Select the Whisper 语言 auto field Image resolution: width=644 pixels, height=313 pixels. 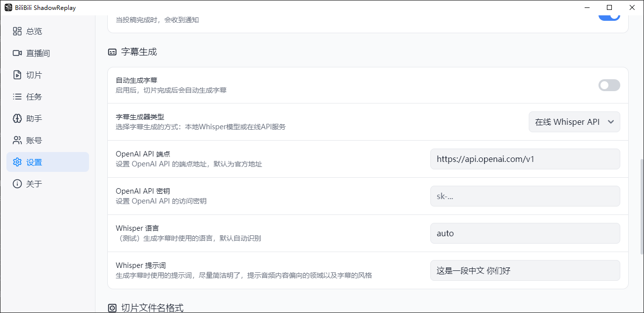[525, 233]
